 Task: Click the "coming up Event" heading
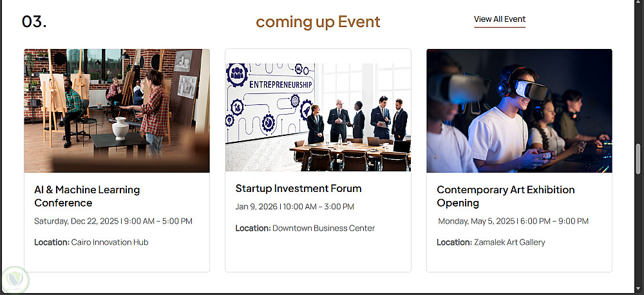(x=318, y=22)
